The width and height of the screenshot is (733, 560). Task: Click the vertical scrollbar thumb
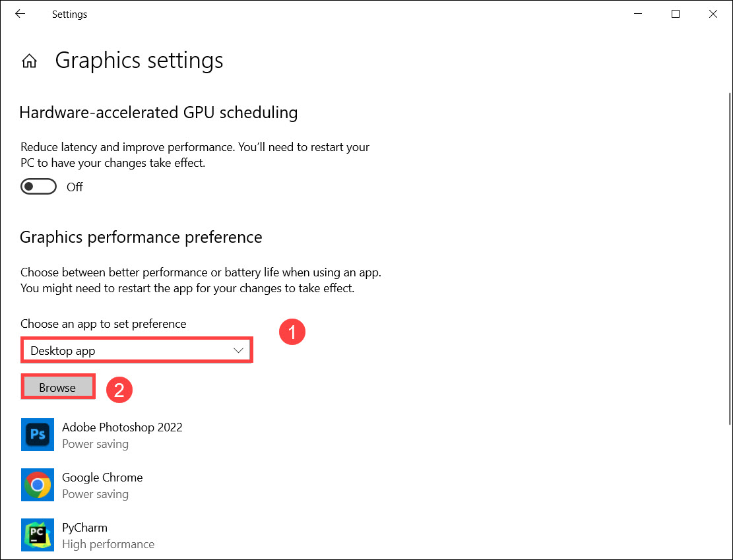pyautogui.click(x=729, y=257)
